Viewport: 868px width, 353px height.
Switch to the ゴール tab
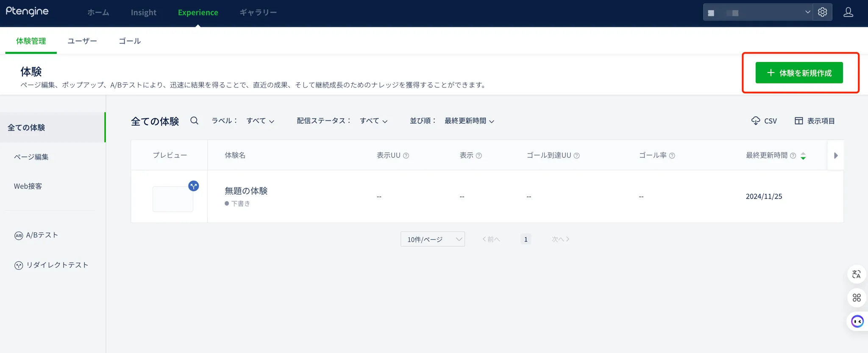tap(130, 41)
